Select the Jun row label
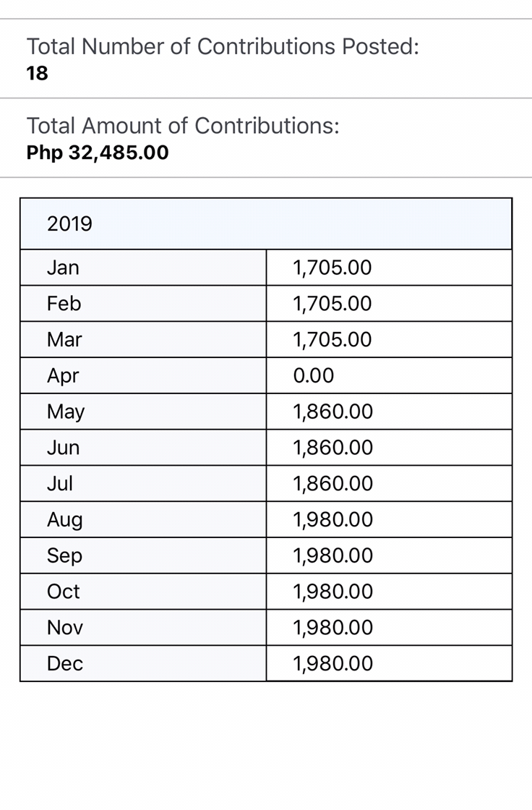This screenshot has height=810, width=532. 64,448
